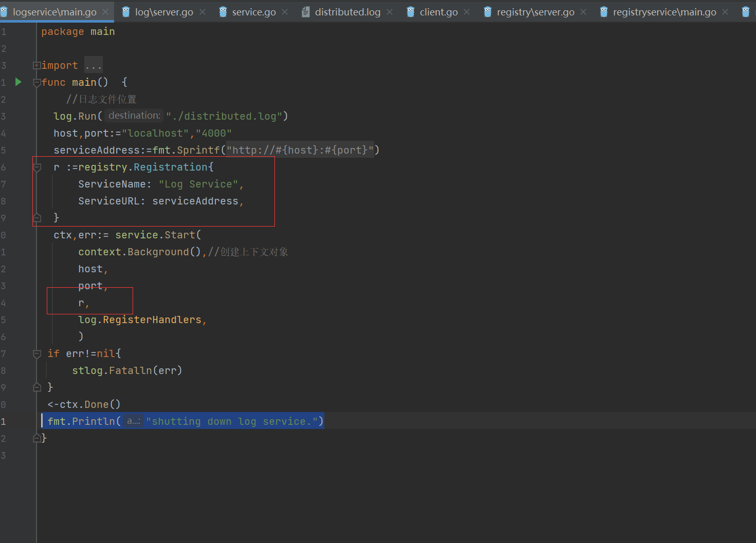Close the service.go tab
The image size is (756, 543).
[x=285, y=12]
